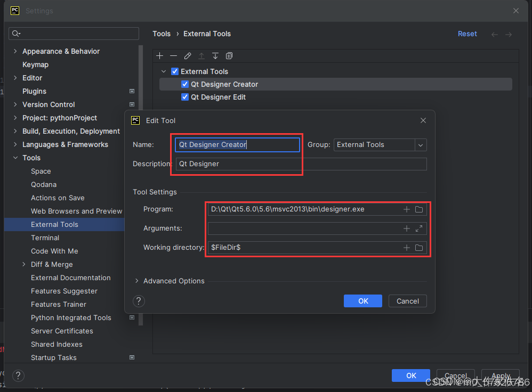
Task: Expand the Arguments field editor
Action: pyautogui.click(x=419, y=228)
